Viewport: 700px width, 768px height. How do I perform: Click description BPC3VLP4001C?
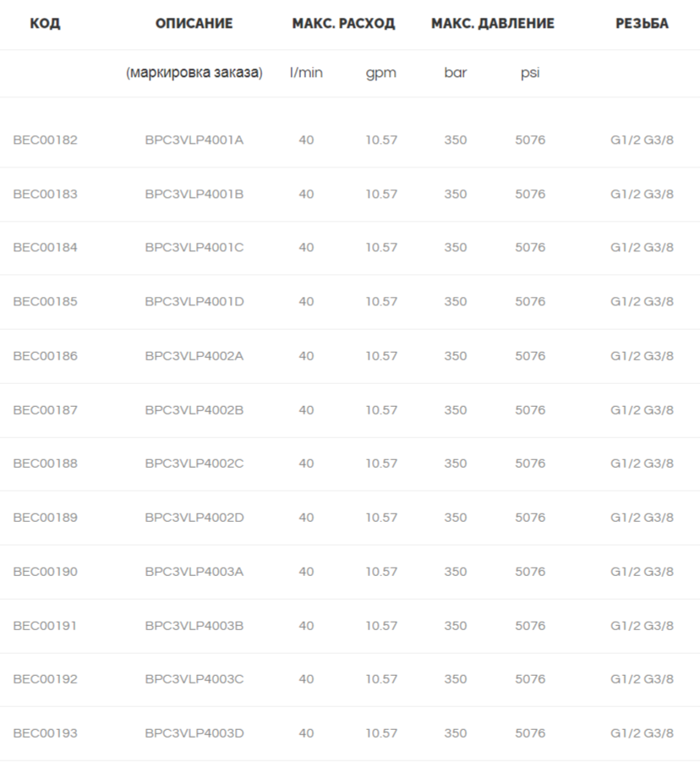point(194,247)
